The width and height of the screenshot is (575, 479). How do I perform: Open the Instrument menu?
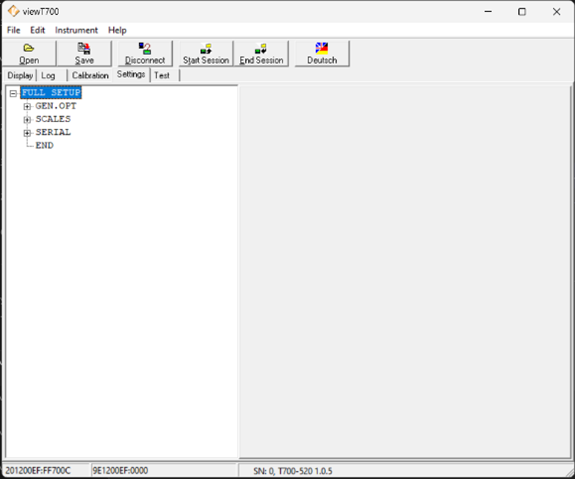[x=76, y=30]
